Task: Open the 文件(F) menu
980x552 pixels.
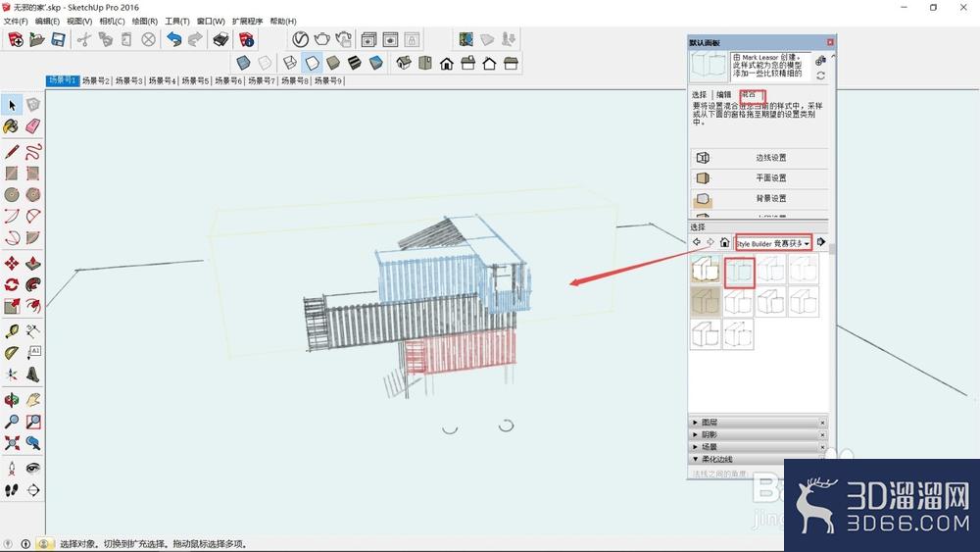Action: click(x=16, y=22)
